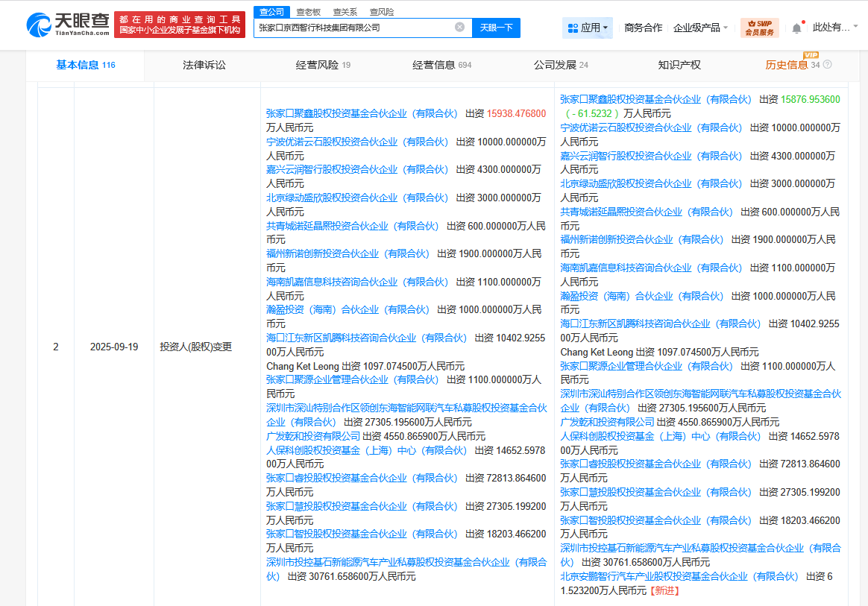This screenshot has height=606, width=868.
Task: Click the question mark beside 历史信息 34
Action: point(825,65)
